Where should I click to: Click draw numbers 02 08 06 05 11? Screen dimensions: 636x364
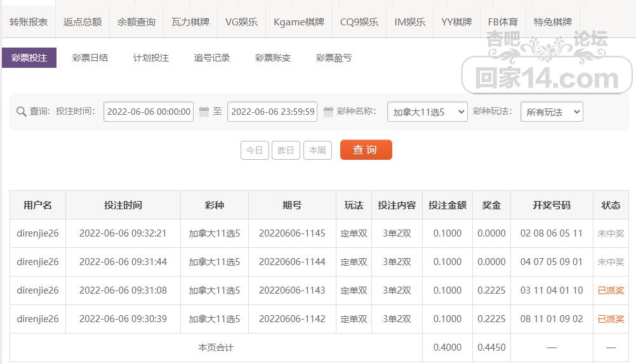tap(552, 233)
